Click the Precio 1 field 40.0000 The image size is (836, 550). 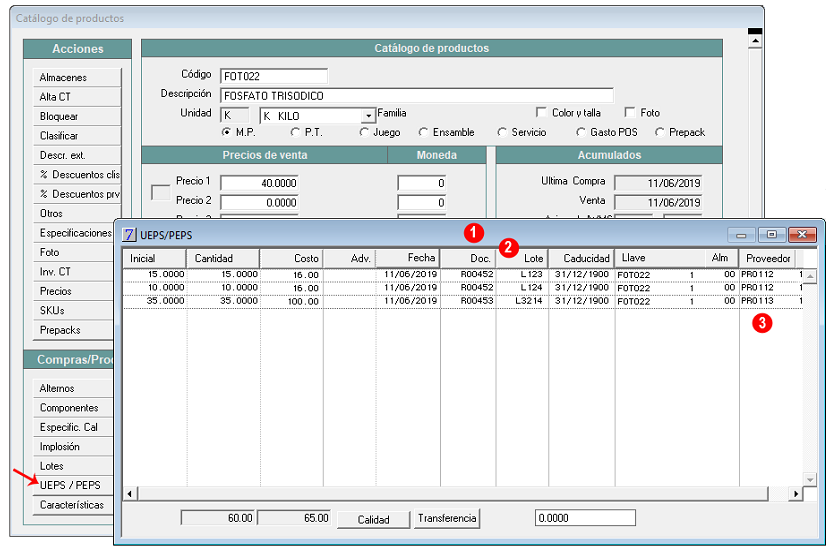(x=259, y=183)
